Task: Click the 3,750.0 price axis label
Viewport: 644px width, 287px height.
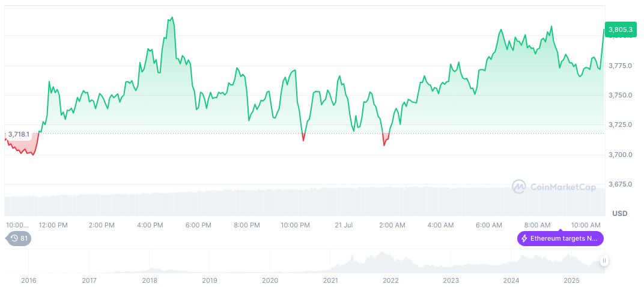Action: click(x=620, y=95)
